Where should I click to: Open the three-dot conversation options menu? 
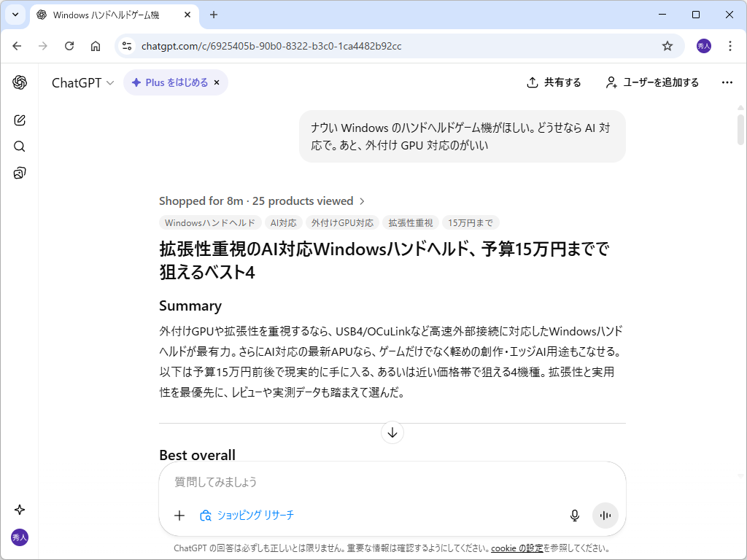point(727,82)
